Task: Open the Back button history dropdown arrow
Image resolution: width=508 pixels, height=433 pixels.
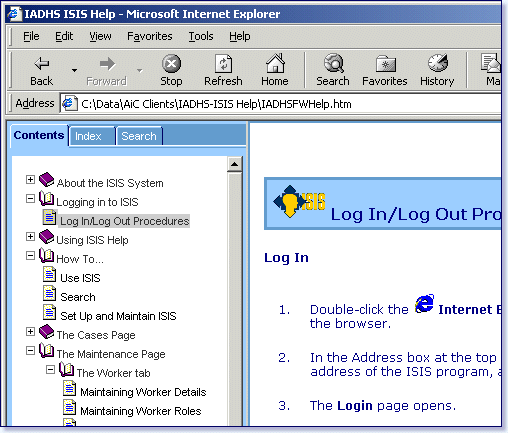Action: (x=74, y=70)
